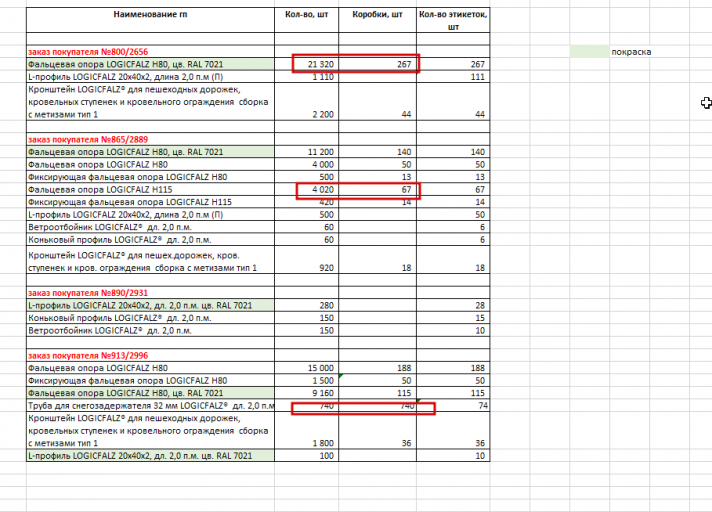
Task: Select "Фиксирующая фальцевая опора LOGICFALZ H115" cell
Action: pyautogui.click(x=150, y=202)
